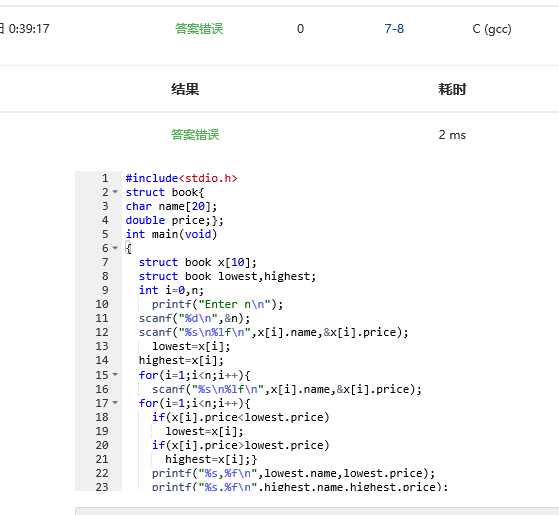
Task: Open the 7-8 problem link
Action: (394, 29)
